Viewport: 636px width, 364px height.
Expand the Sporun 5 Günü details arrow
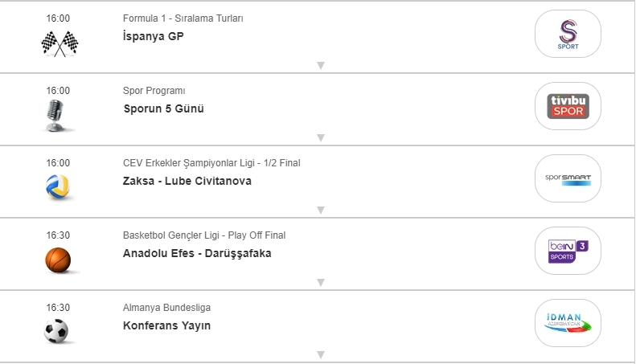tap(320, 137)
